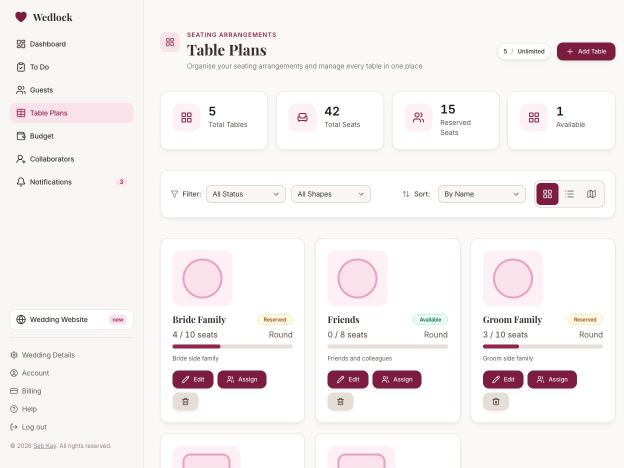
Task: Switch to grid view
Action: [x=547, y=194]
